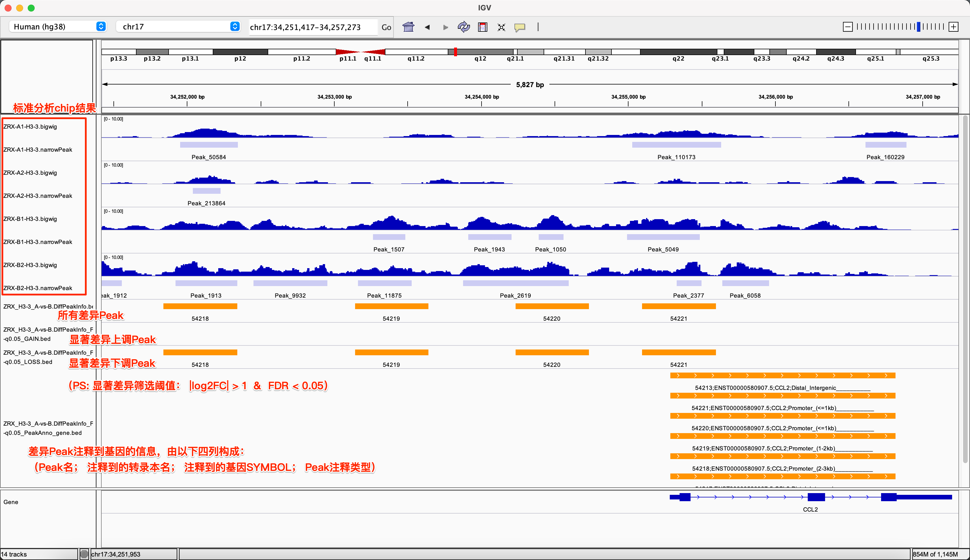This screenshot has width=970, height=560.
Task: Click the refresh tracks icon
Action: pos(463,27)
